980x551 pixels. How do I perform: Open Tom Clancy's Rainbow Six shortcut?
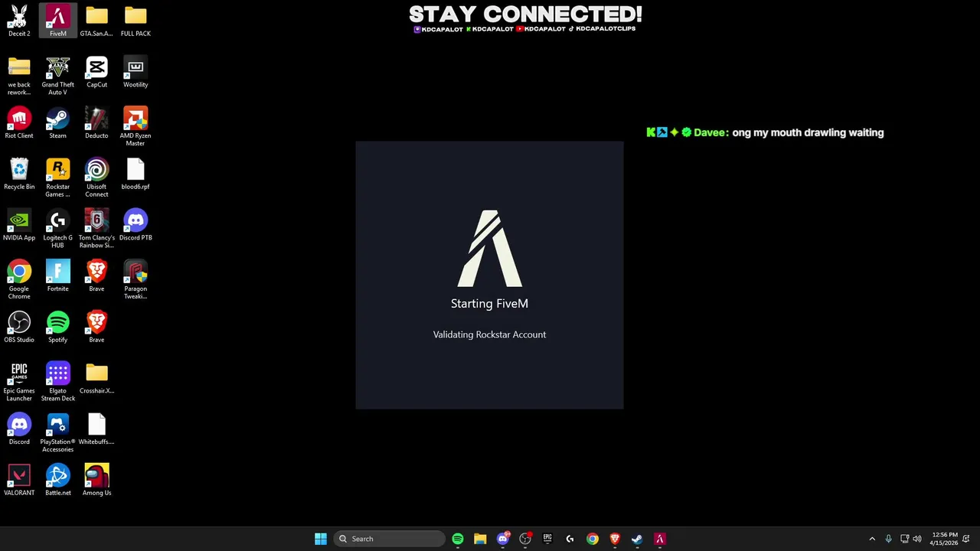coord(96,229)
